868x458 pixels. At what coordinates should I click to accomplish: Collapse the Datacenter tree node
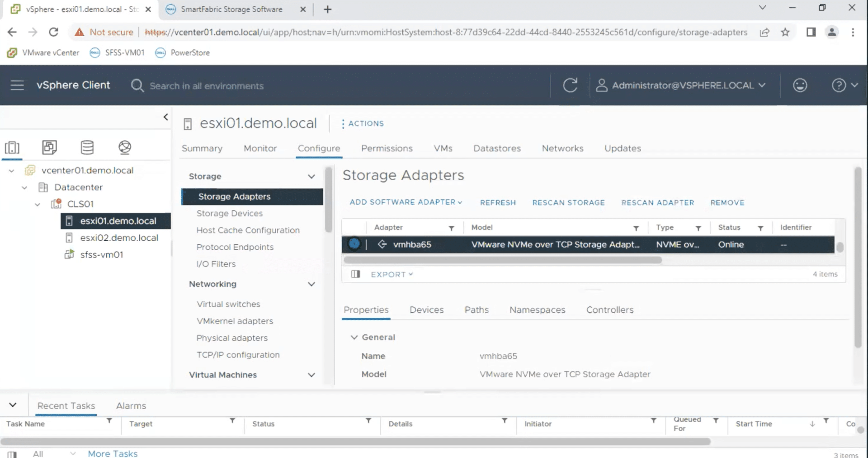(x=24, y=187)
